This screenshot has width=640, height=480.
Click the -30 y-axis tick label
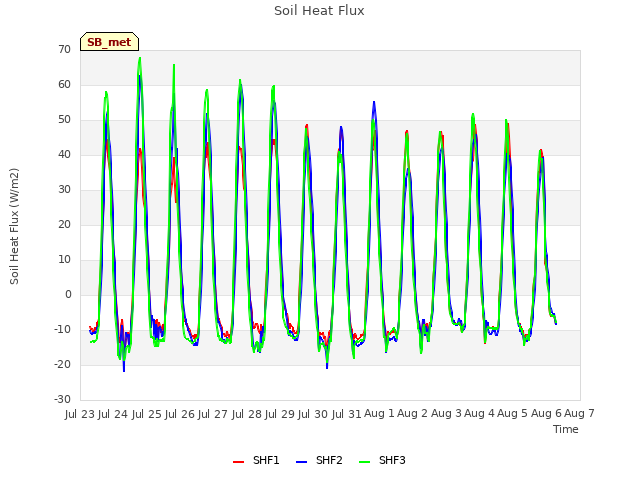coord(62,399)
